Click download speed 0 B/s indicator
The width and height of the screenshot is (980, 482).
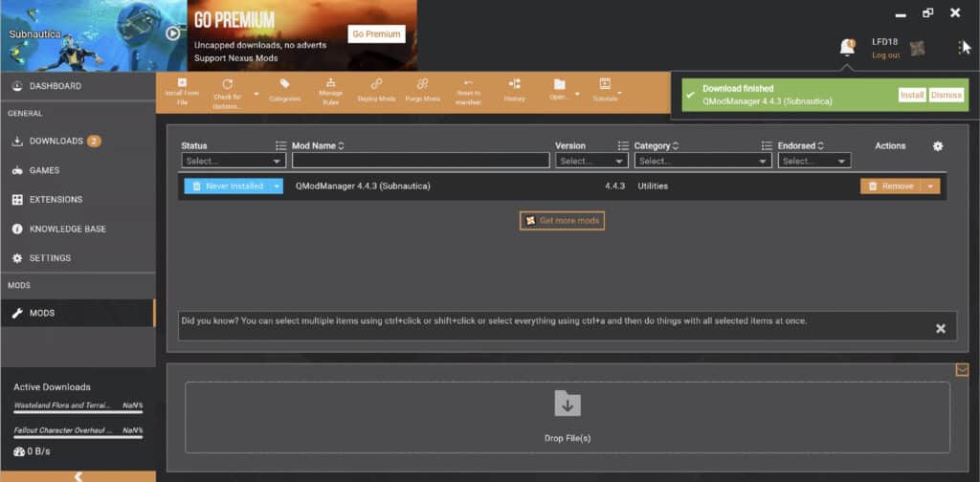tap(32, 451)
